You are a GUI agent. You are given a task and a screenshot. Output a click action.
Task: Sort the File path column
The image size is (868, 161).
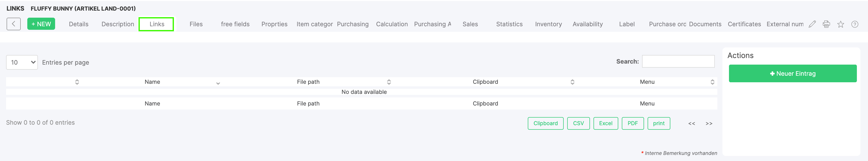(389, 82)
